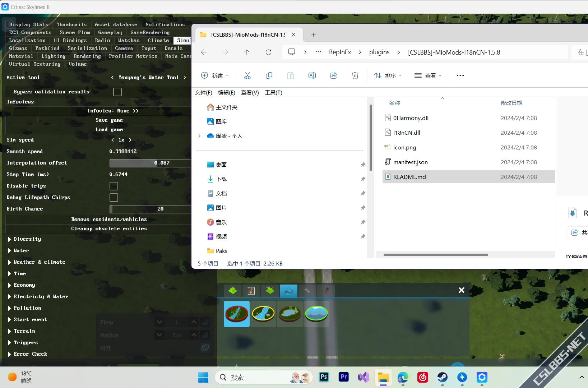This screenshot has width=588, height=388.
Task: Open the terrain tools category
Action: click(233, 291)
